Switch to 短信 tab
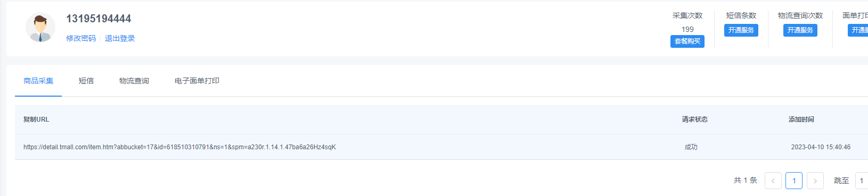Screen dimensions: 868x196 86,81
